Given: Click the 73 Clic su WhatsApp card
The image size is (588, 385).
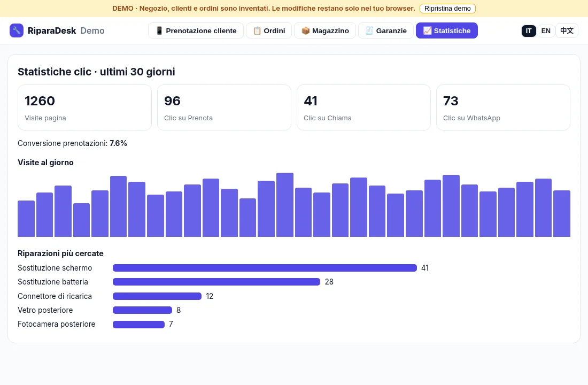Looking at the screenshot, I should [503, 107].
